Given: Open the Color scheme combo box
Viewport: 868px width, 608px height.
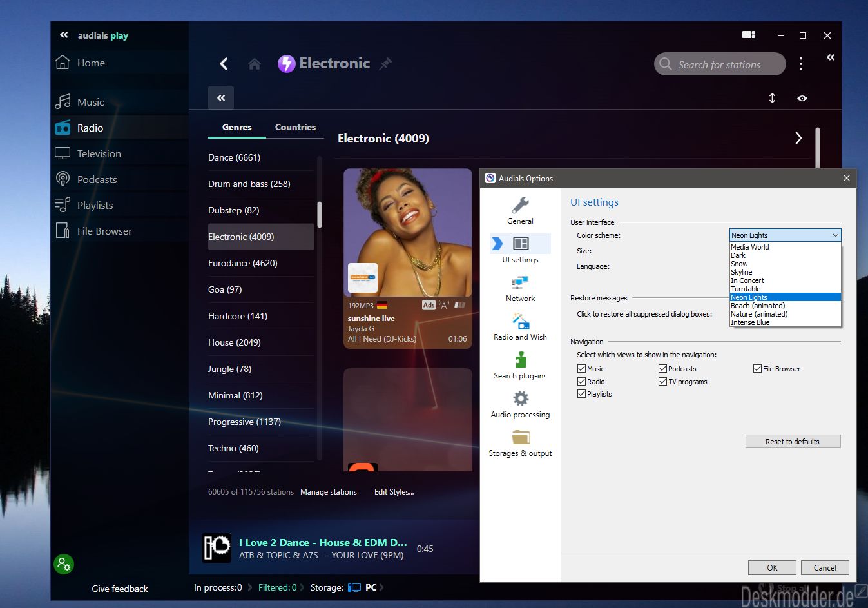Looking at the screenshot, I should tap(785, 235).
